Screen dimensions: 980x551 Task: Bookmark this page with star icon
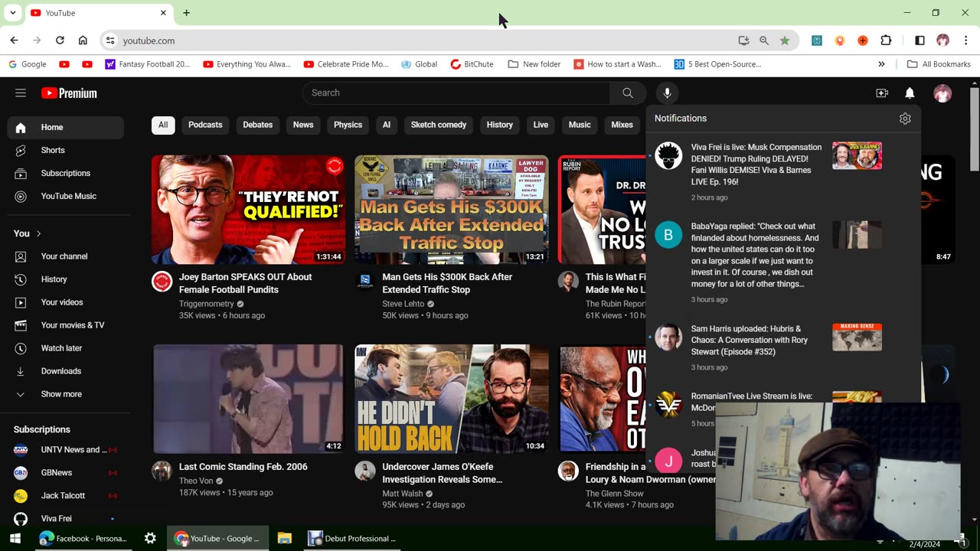coord(785,41)
